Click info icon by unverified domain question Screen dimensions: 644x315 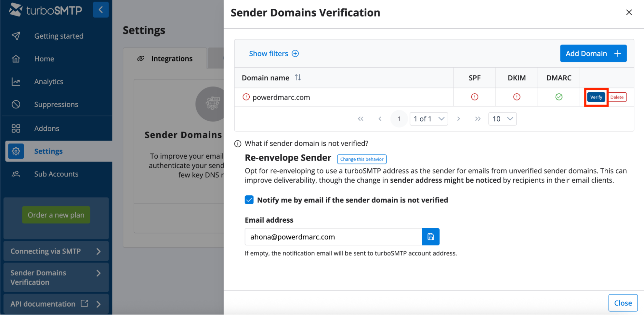[238, 144]
